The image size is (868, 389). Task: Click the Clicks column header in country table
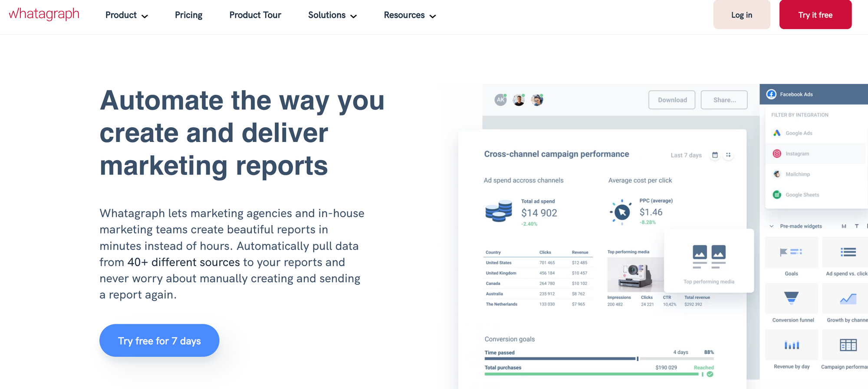click(x=545, y=252)
